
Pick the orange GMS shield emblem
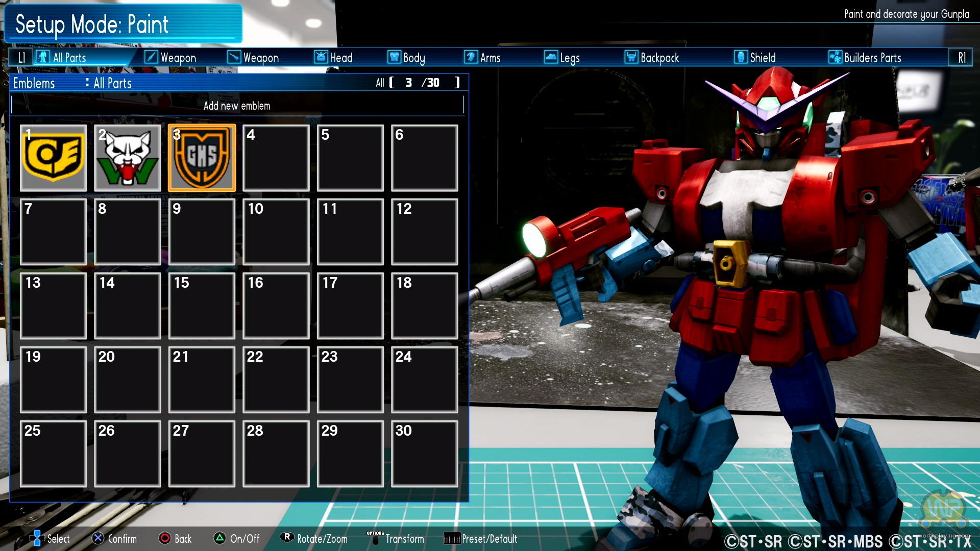click(x=202, y=158)
